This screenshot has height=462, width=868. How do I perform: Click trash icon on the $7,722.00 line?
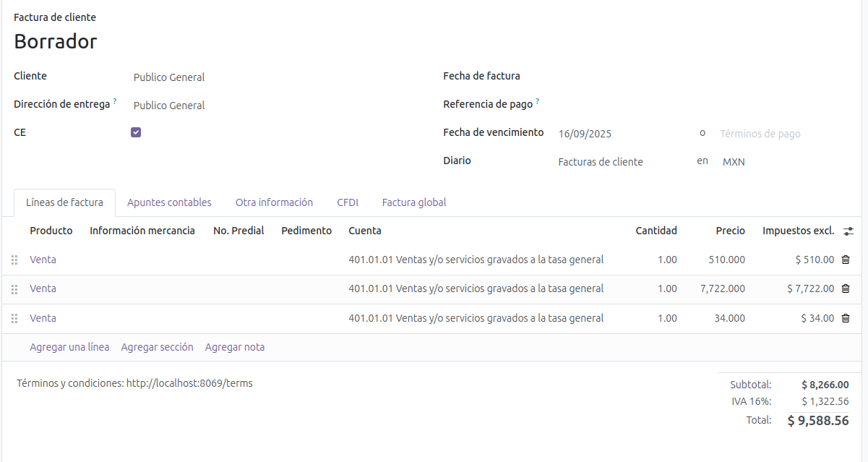click(x=846, y=288)
